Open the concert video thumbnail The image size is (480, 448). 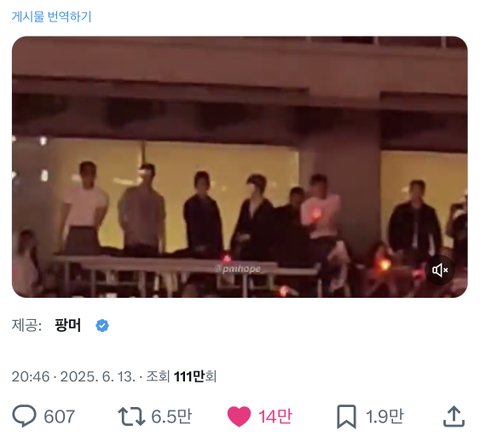click(240, 167)
